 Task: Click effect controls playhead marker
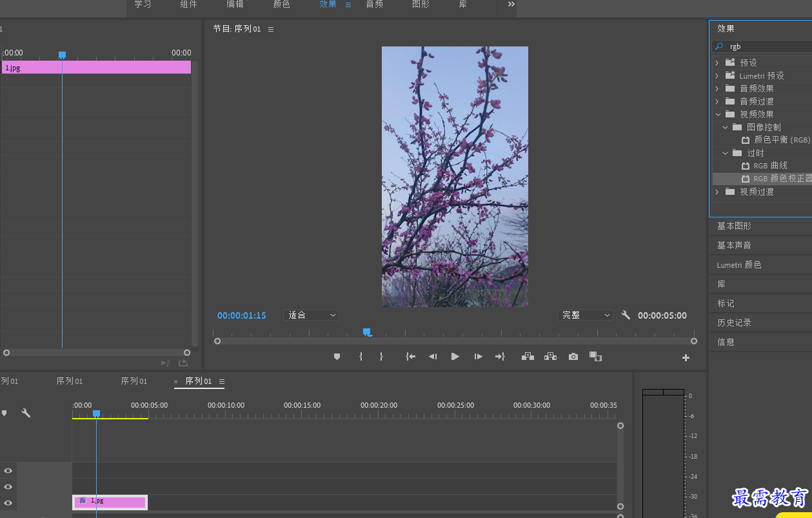62,55
